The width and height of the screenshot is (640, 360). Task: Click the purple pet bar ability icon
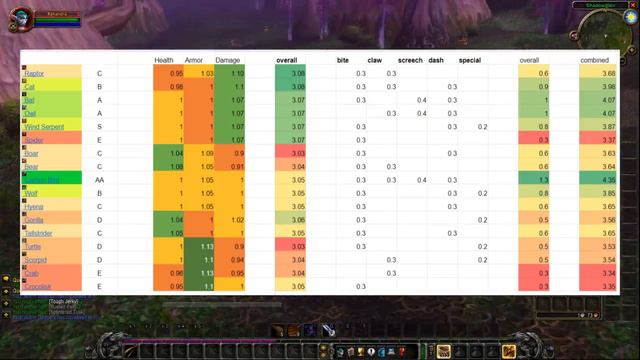311,330
